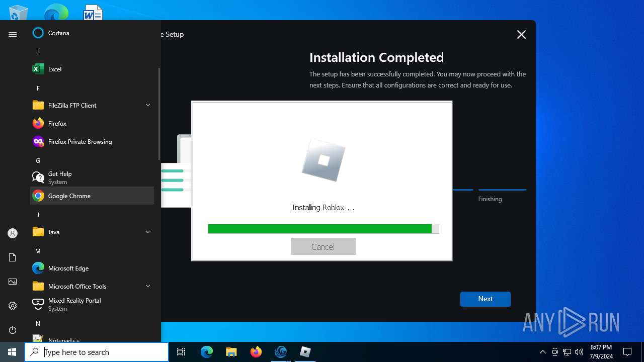Open the Java folder entry
644x362 pixels.
[x=92, y=232]
